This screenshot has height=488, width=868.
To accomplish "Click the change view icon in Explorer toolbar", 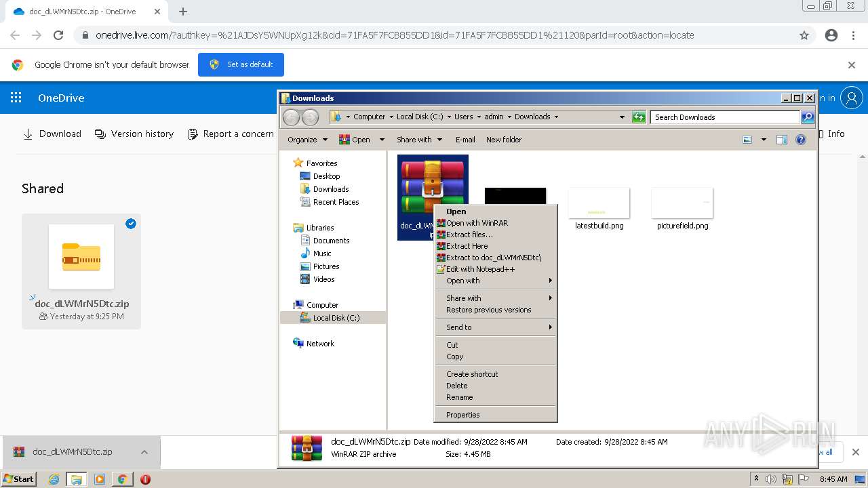I will (x=747, y=140).
